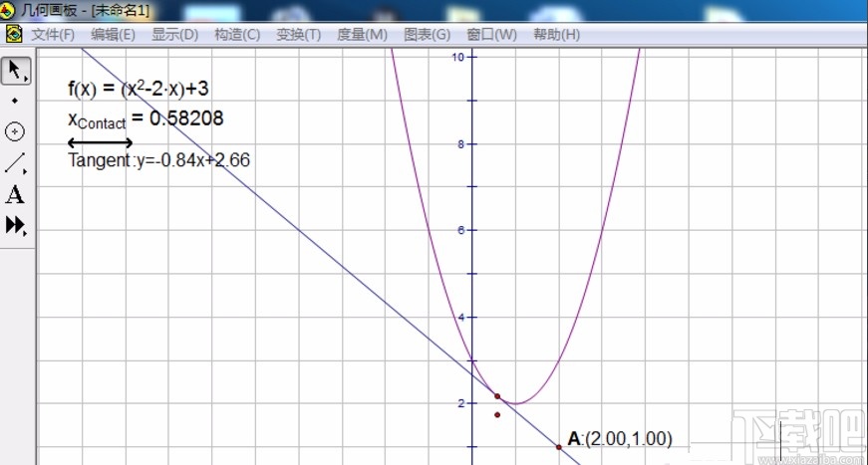This screenshot has height=465, width=868.
Task: Open the 度量(M) measure menu
Action: point(362,34)
